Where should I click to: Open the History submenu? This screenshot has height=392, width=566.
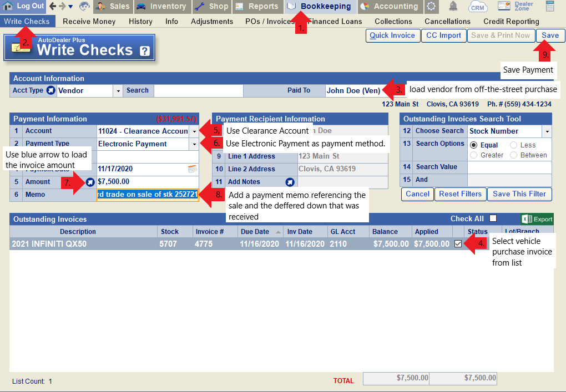pyautogui.click(x=140, y=21)
